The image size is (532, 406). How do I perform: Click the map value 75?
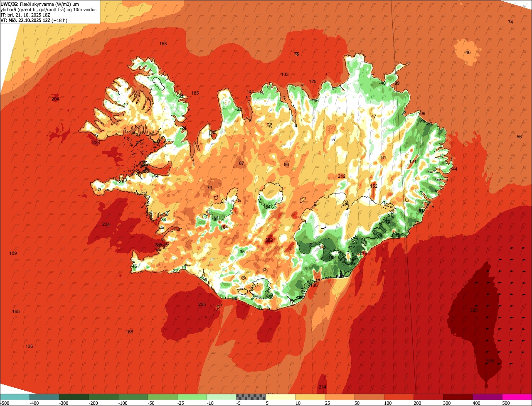pos(296,54)
